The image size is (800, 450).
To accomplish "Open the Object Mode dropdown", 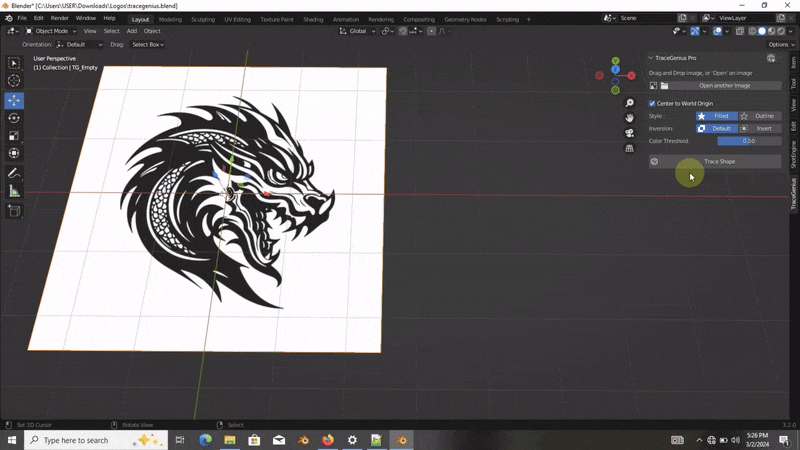I will tap(52, 31).
